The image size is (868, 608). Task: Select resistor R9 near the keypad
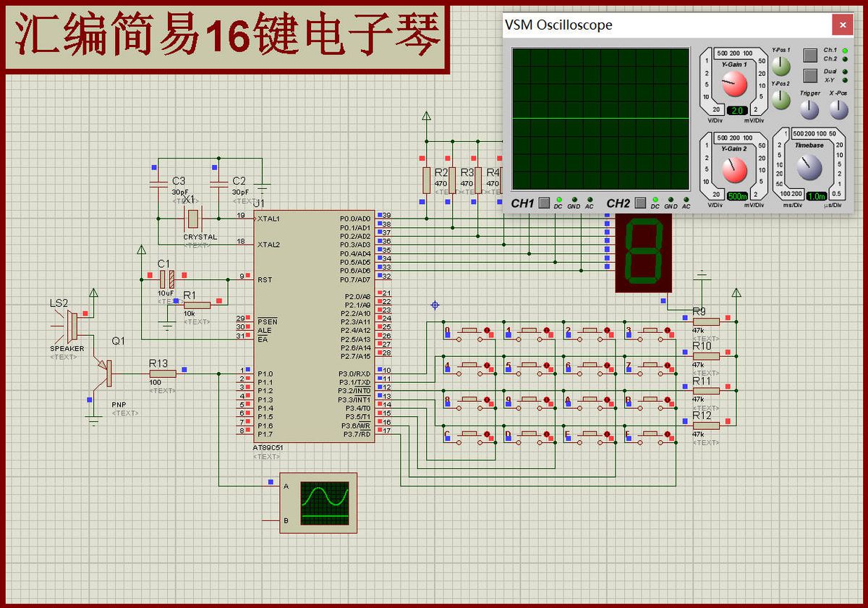click(706, 321)
